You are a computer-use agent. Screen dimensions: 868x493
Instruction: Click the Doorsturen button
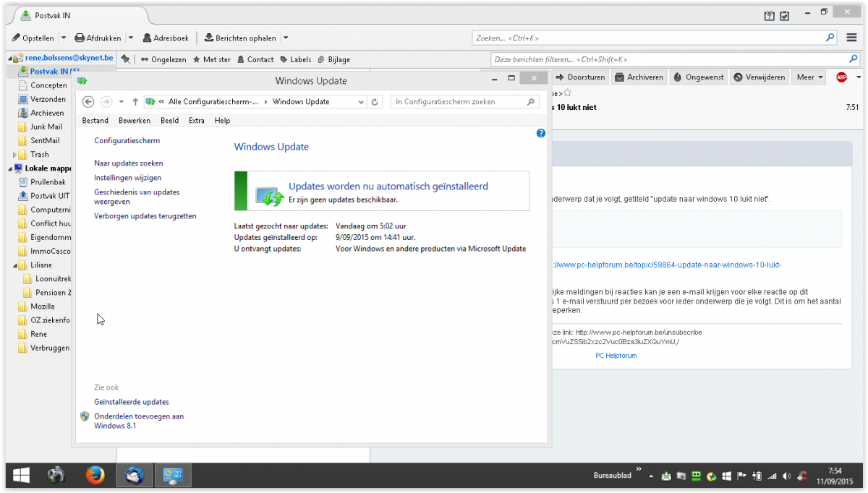click(581, 77)
